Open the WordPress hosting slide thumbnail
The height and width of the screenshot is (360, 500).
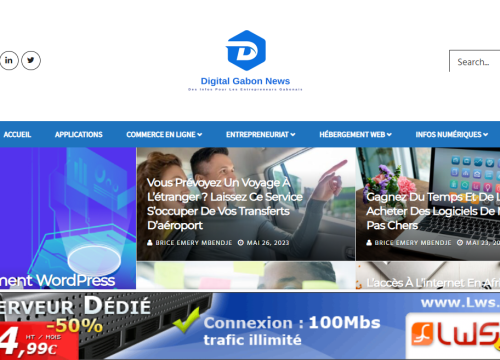click(x=68, y=218)
